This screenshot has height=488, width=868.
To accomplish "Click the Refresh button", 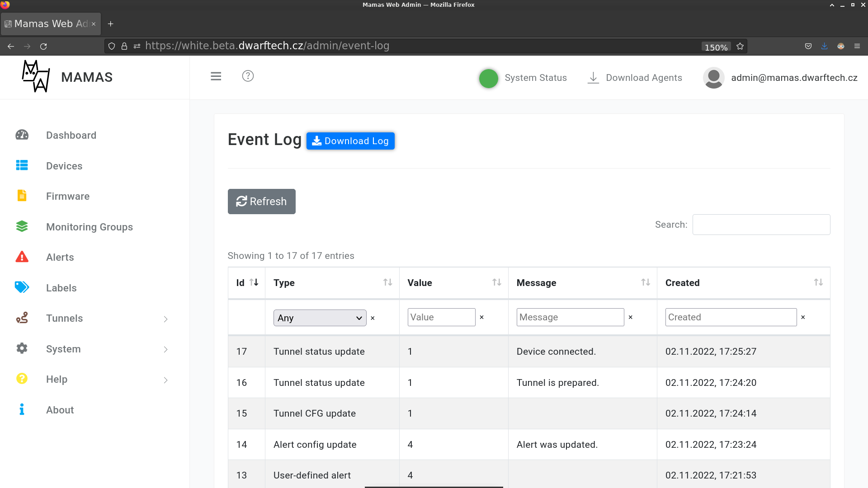I will tap(261, 202).
